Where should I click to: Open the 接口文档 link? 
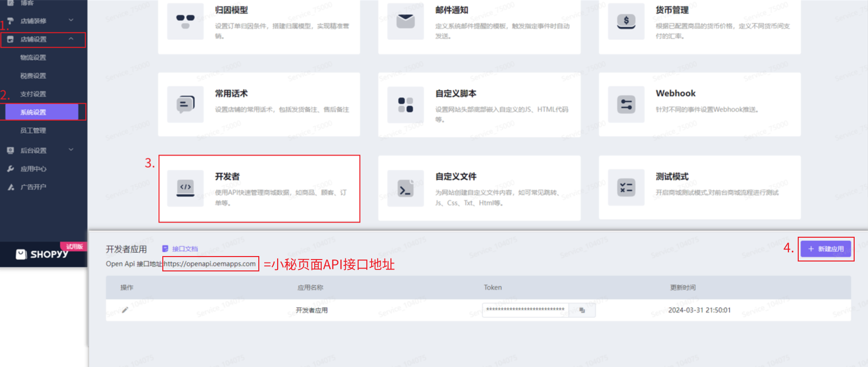point(185,249)
